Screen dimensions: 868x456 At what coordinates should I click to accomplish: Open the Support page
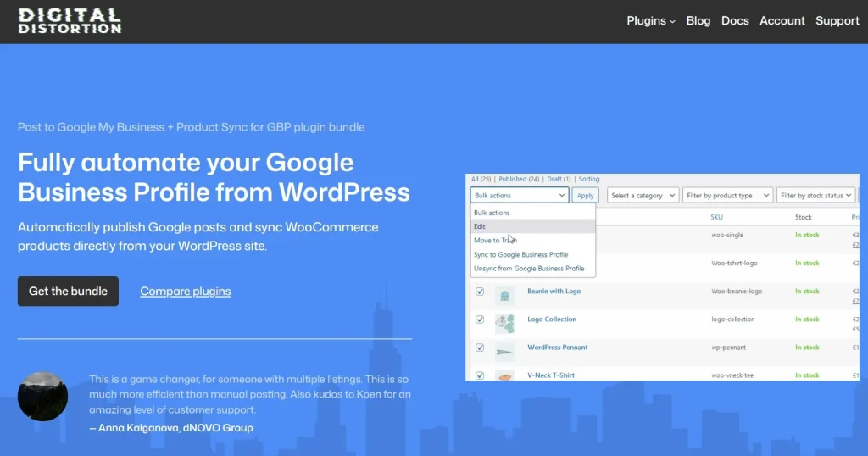[x=837, y=21]
